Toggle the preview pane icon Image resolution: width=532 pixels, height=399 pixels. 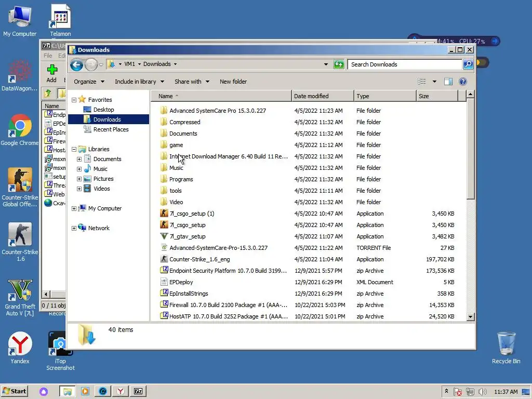[x=448, y=82]
